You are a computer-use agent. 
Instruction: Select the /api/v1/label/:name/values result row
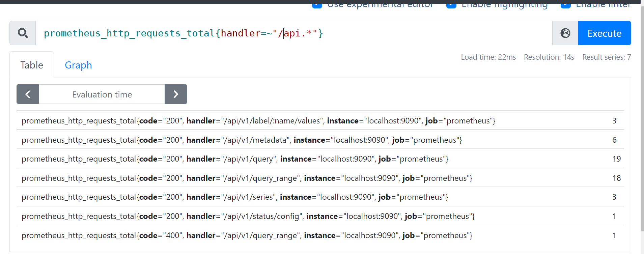click(x=258, y=121)
